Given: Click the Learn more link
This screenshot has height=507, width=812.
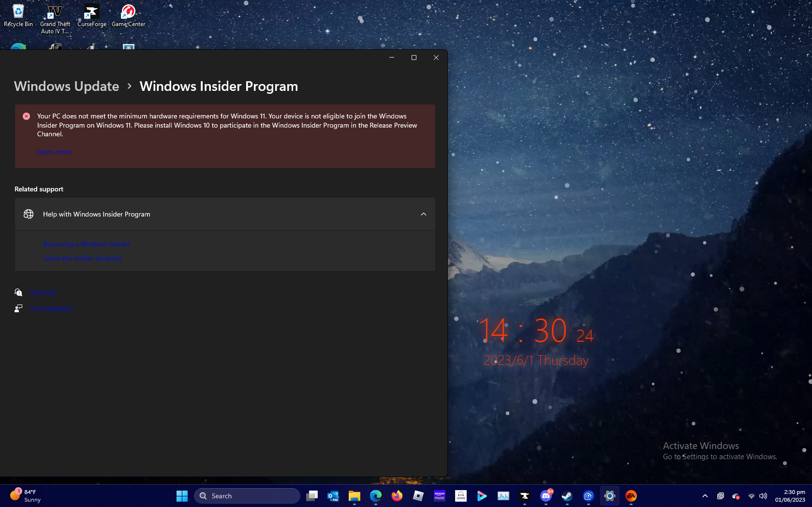Looking at the screenshot, I should (x=55, y=152).
